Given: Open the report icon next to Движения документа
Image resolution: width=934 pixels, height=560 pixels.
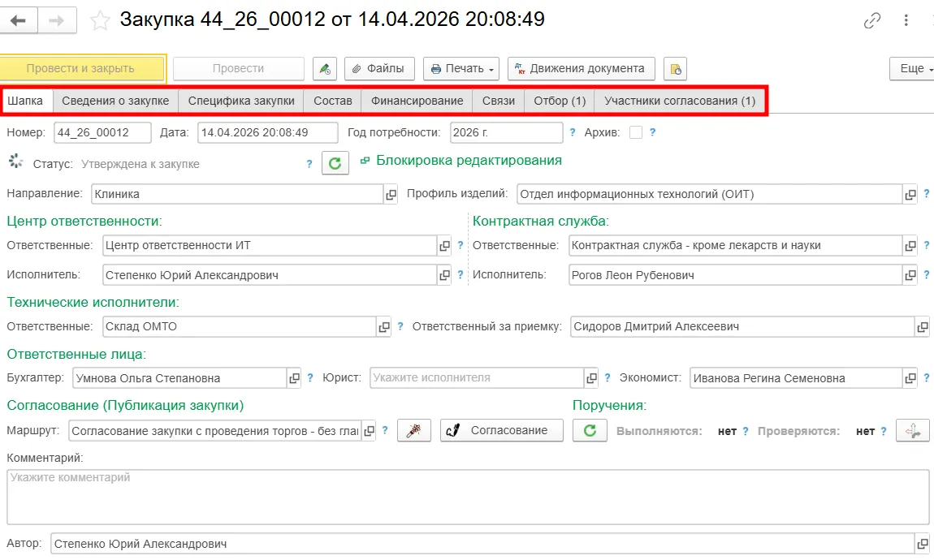Looking at the screenshot, I should 675,68.
